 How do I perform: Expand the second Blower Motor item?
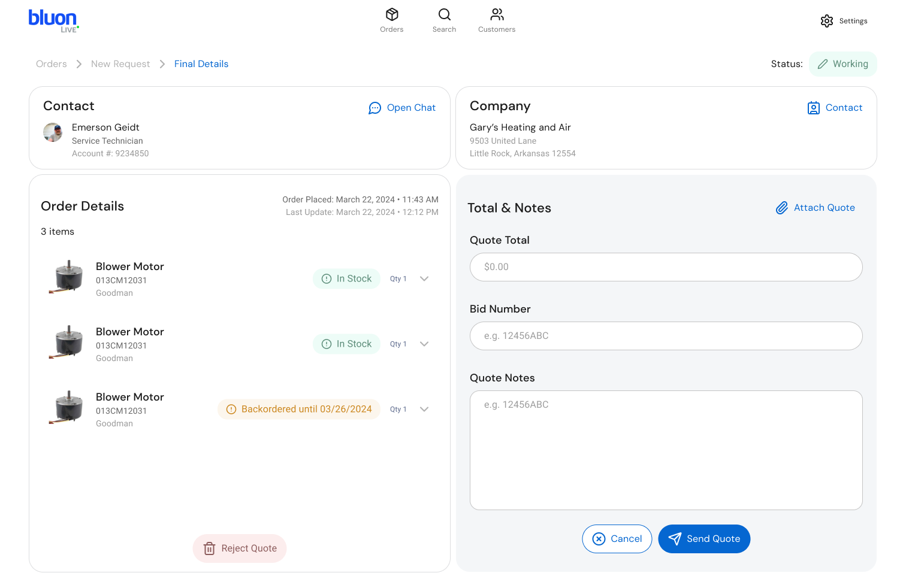[x=424, y=344]
